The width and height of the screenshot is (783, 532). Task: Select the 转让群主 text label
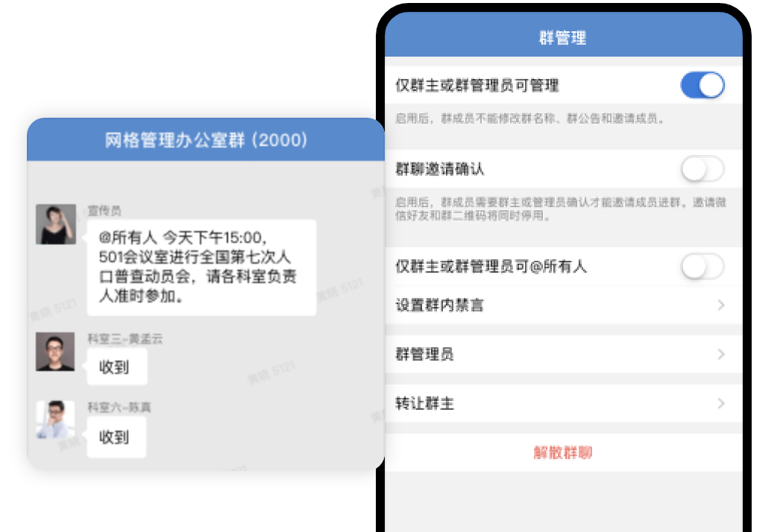424,404
